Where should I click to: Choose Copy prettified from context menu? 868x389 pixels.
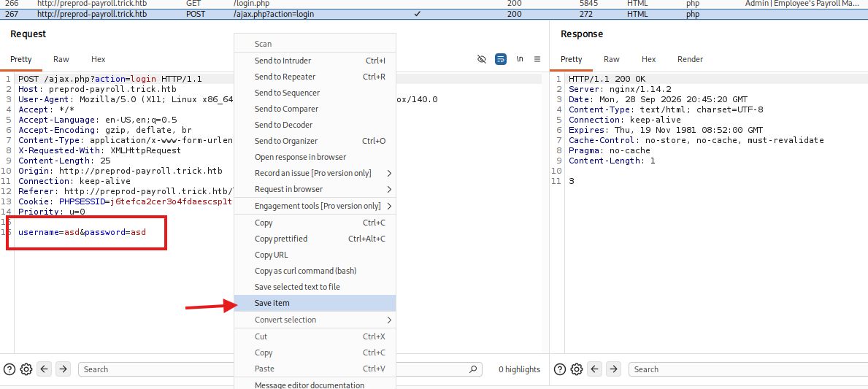[315, 239]
